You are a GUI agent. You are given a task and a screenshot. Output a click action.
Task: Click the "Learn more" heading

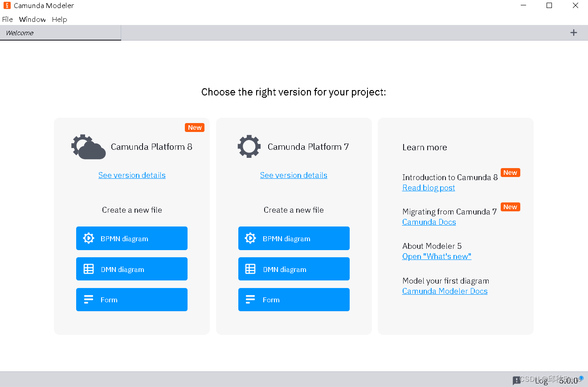[x=425, y=147]
